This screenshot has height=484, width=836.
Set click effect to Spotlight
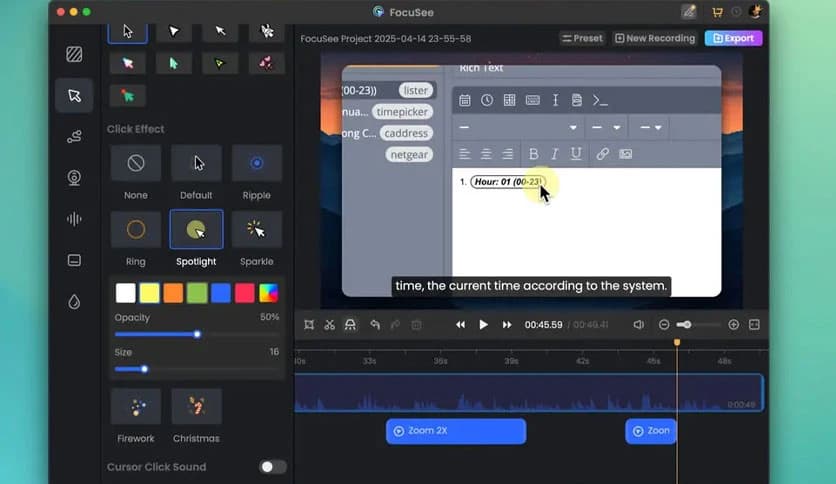tap(196, 229)
